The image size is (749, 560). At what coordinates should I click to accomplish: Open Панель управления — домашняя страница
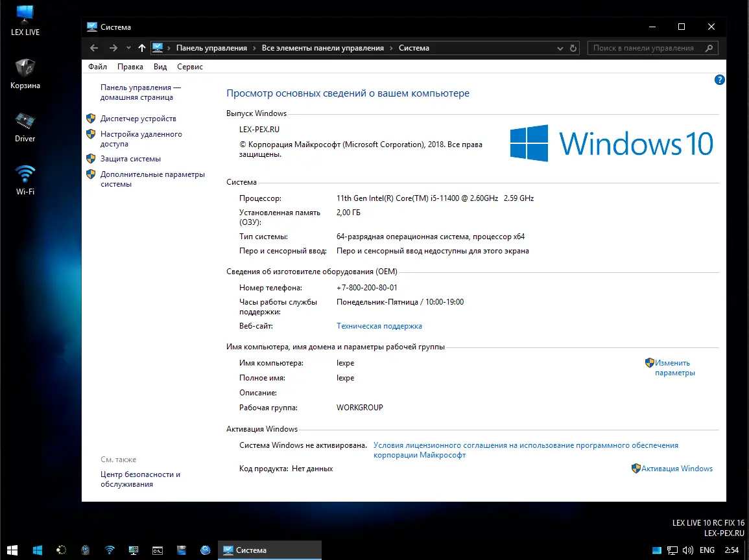(x=141, y=92)
